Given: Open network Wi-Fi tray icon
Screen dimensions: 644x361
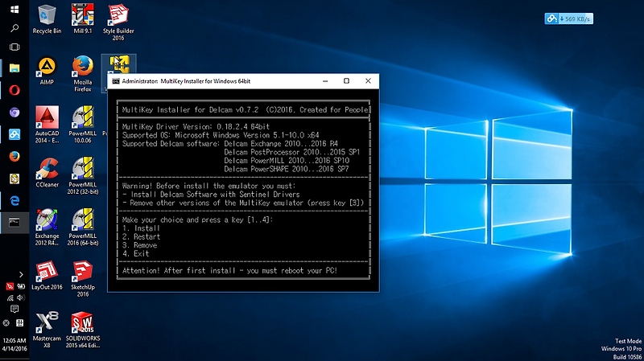Looking at the screenshot, I should [x=10, y=297].
